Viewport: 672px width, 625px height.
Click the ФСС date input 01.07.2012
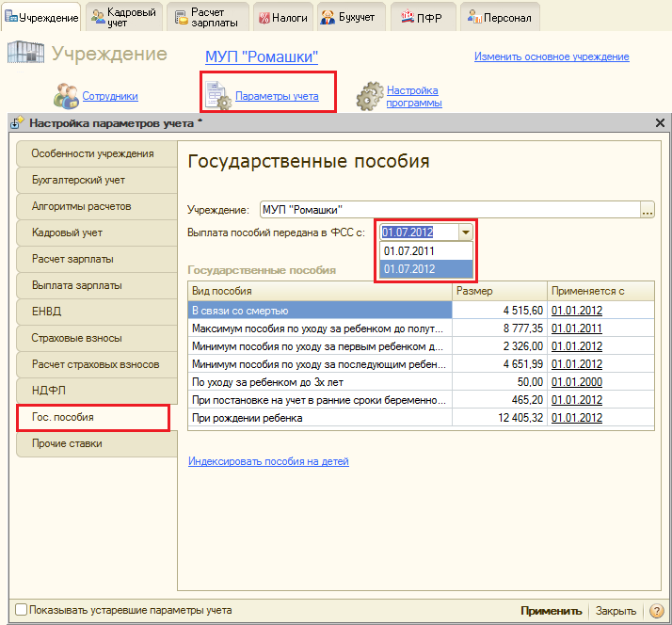(419, 232)
